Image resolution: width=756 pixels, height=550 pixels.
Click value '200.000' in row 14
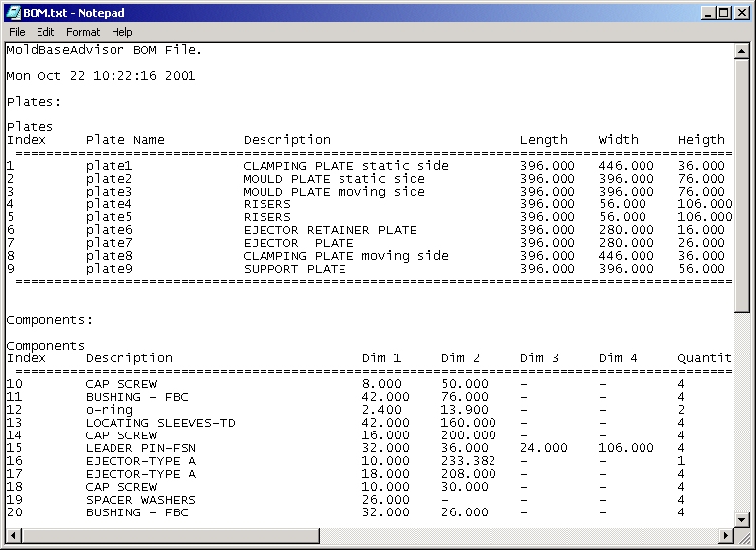coord(468,435)
